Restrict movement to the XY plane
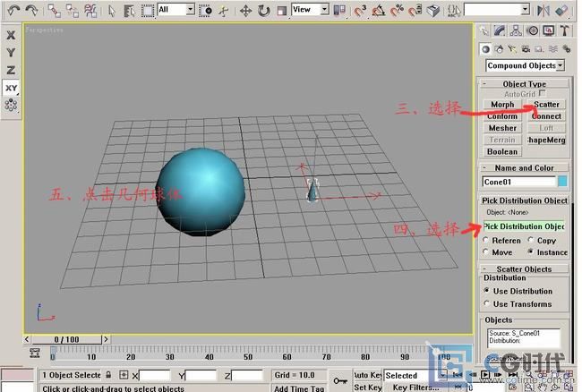Image resolution: width=582 pixels, height=392 pixels. 11,88
